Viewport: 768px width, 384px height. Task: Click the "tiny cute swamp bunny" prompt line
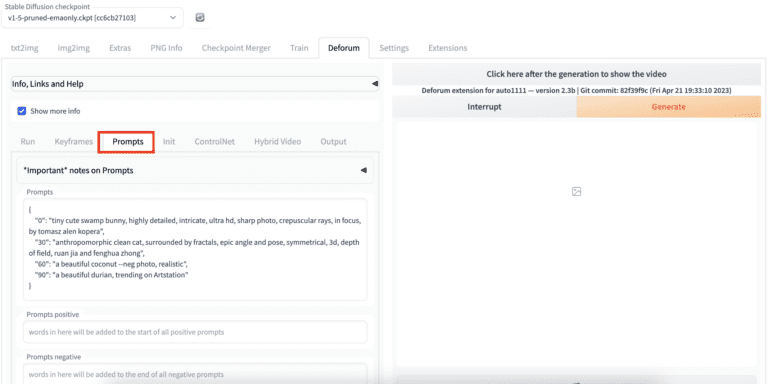[x=195, y=226]
